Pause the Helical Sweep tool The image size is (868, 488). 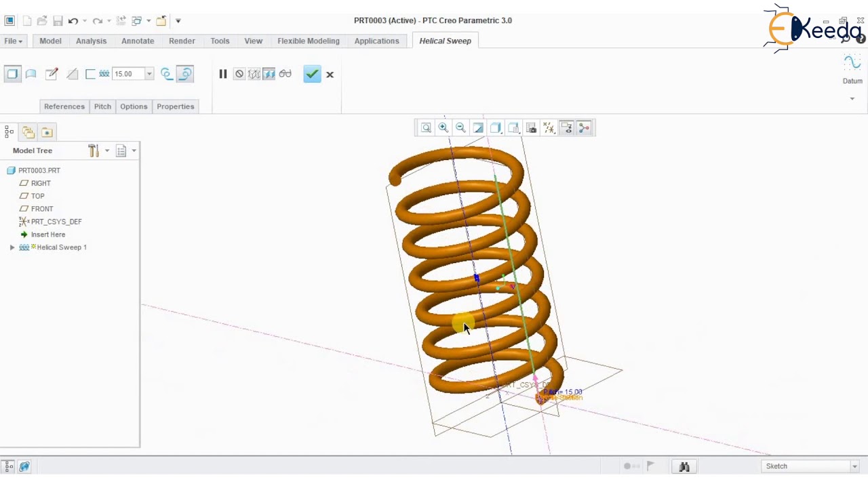click(222, 74)
